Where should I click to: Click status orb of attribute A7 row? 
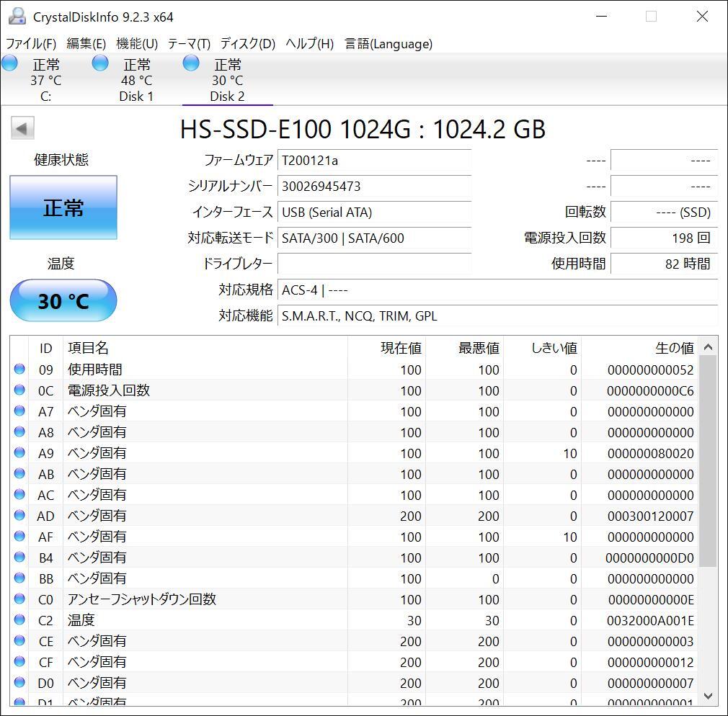click(x=19, y=411)
